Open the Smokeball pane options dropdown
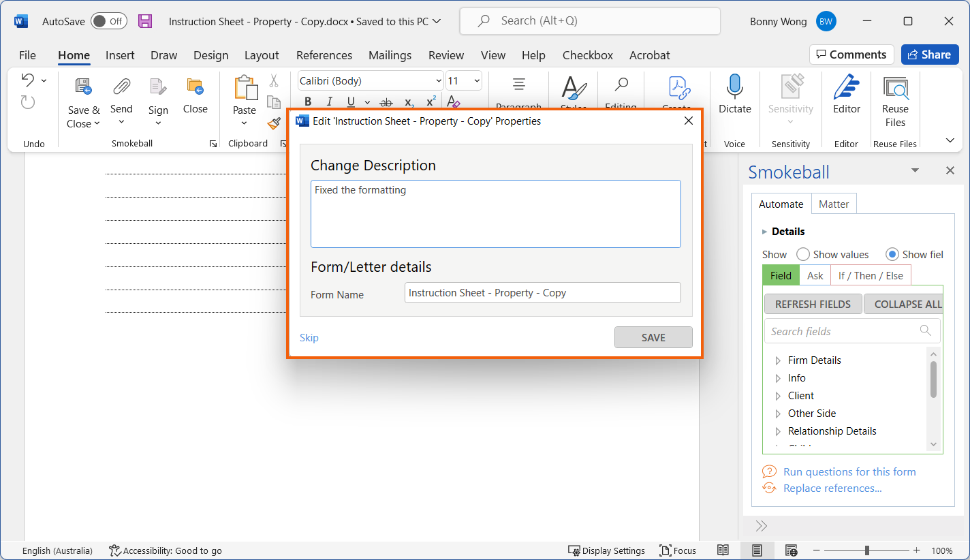The width and height of the screenshot is (970, 560). (x=915, y=170)
